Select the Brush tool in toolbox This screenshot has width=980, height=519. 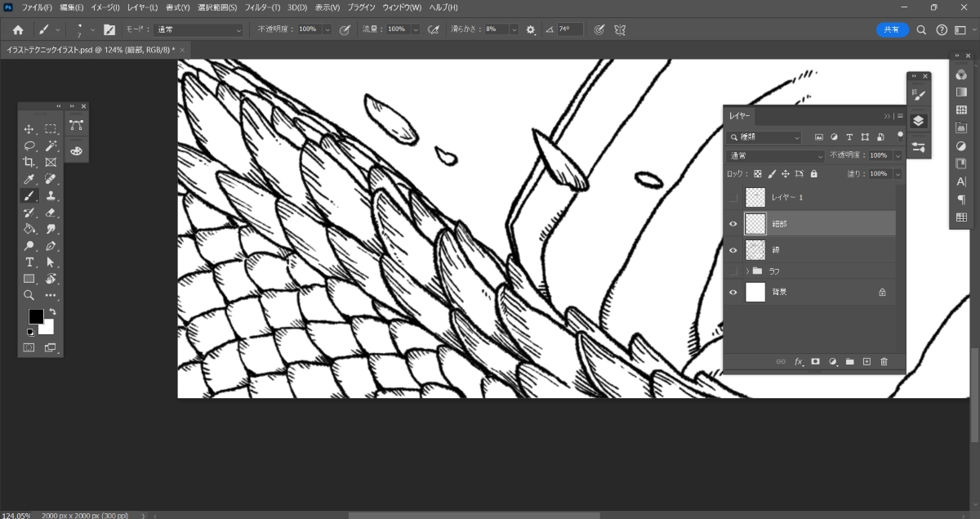[x=29, y=195]
